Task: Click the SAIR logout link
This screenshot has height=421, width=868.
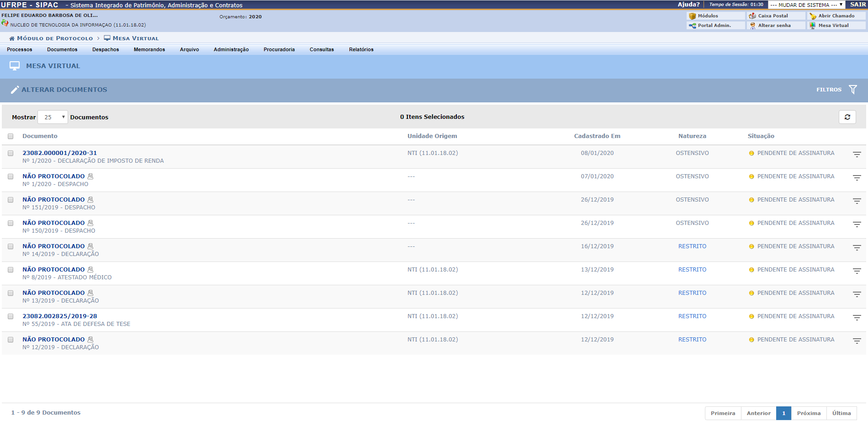Action: (857, 5)
